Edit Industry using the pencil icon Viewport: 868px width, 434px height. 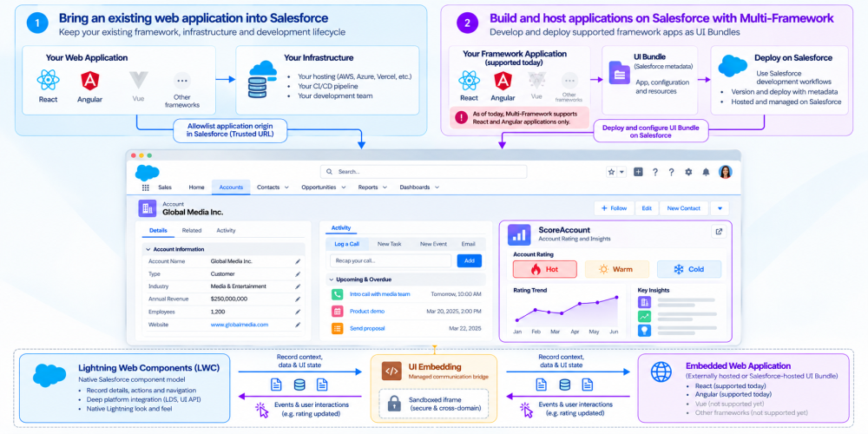coord(298,286)
